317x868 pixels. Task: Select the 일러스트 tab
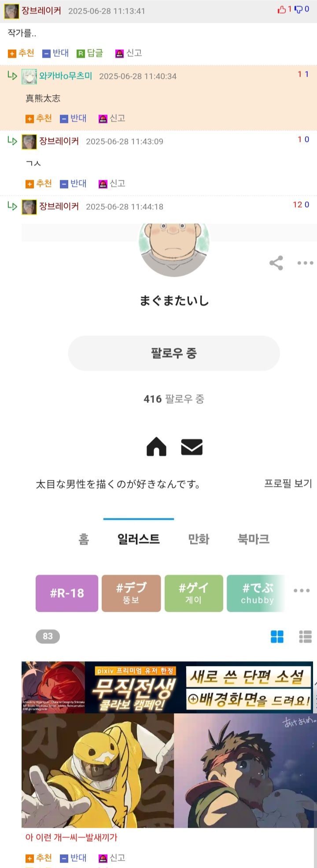pyautogui.click(x=138, y=539)
